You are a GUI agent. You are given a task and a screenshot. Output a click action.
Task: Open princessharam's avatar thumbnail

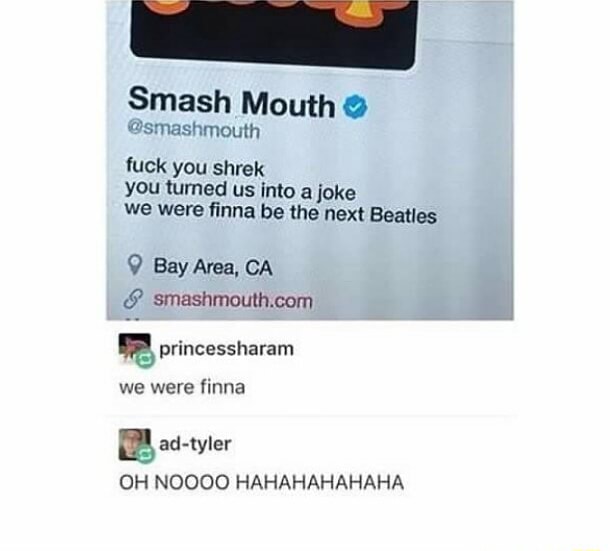[135, 346]
